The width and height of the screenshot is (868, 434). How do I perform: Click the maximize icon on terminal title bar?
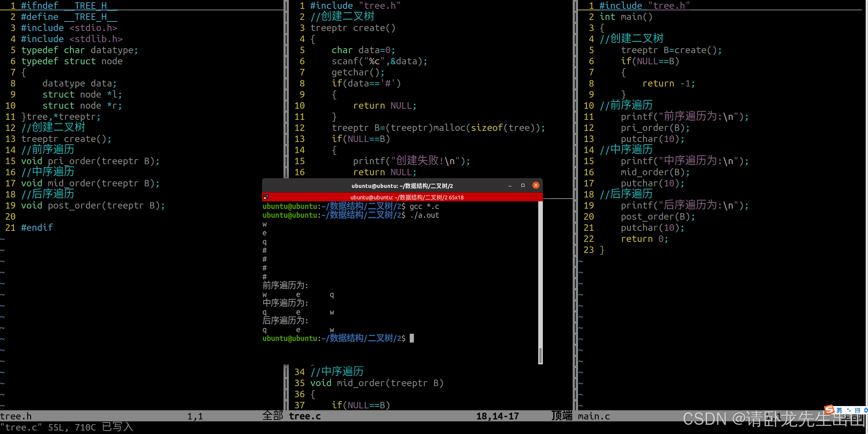pyautogui.click(x=523, y=185)
